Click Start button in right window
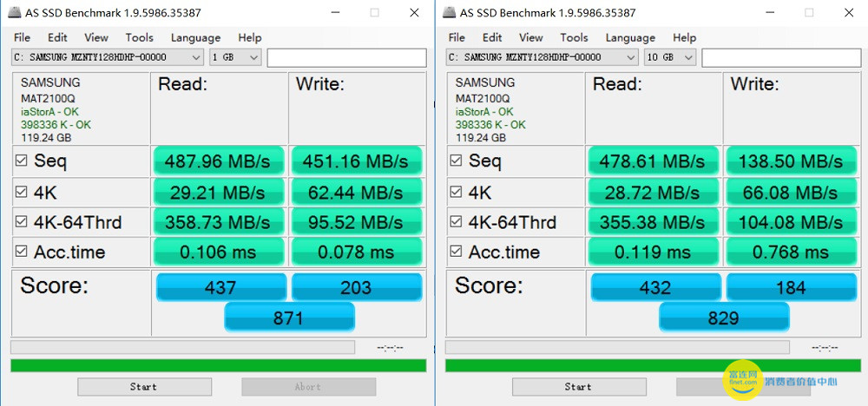 (x=579, y=387)
